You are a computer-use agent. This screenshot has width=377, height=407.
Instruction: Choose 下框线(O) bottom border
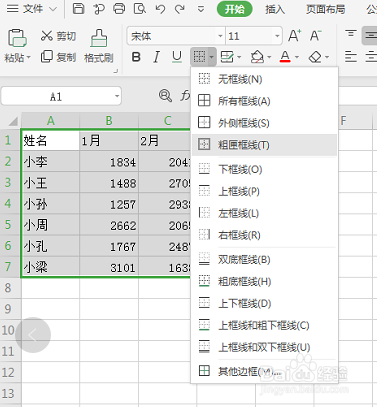point(265,169)
